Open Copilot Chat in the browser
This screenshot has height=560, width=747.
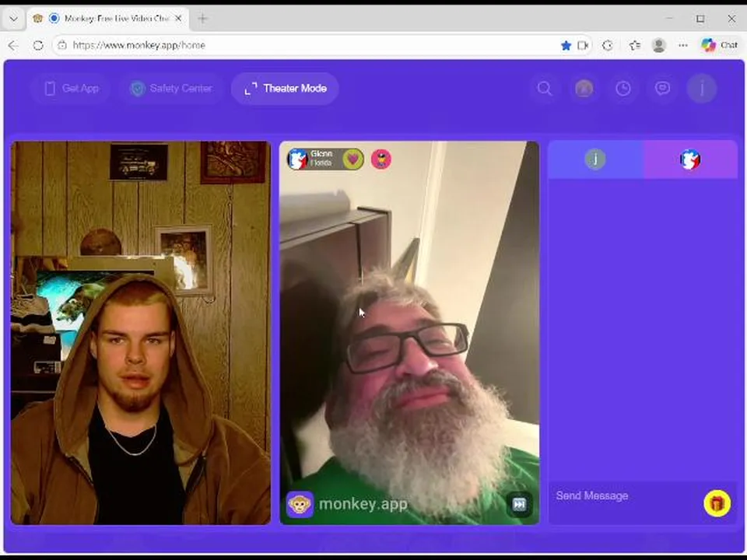(x=719, y=45)
